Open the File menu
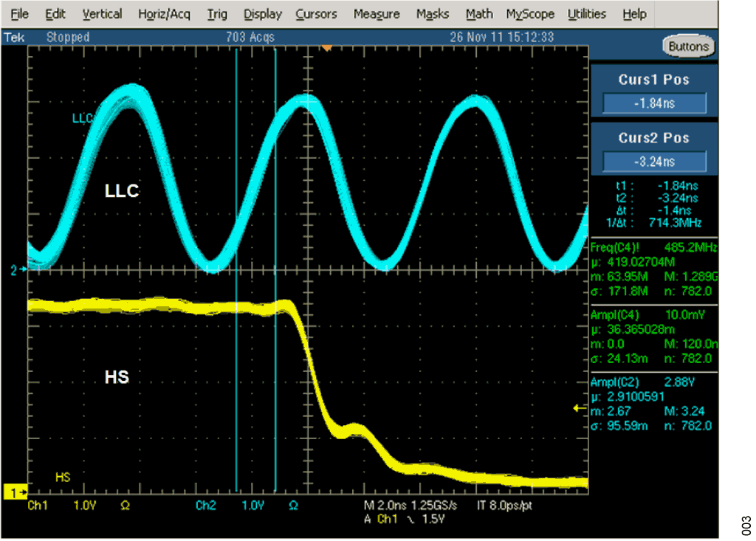 [20, 14]
